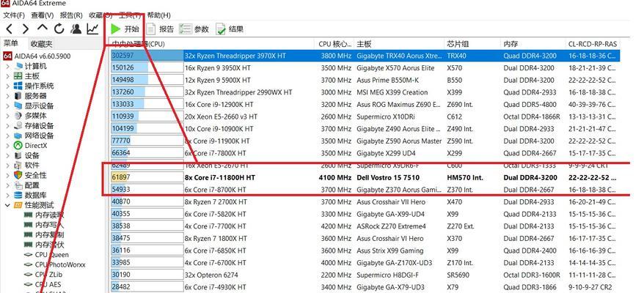The image size is (644, 293).
Task: Expand the 计算机 tree node chevron
Action: tap(8, 66)
